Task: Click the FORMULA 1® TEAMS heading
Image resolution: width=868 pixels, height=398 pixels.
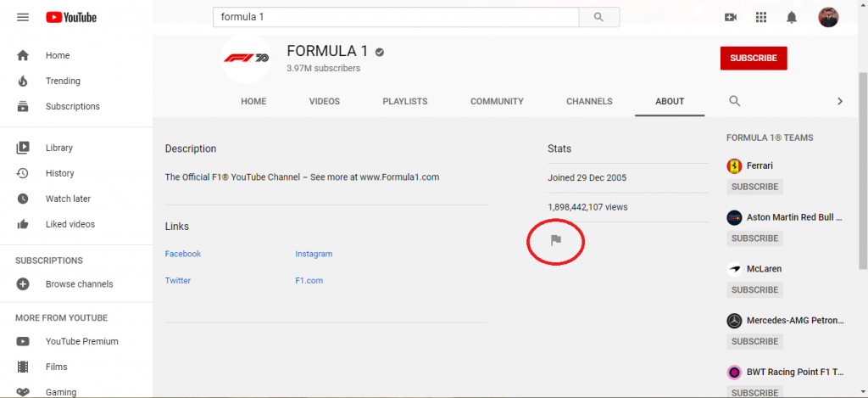Action: (x=770, y=138)
